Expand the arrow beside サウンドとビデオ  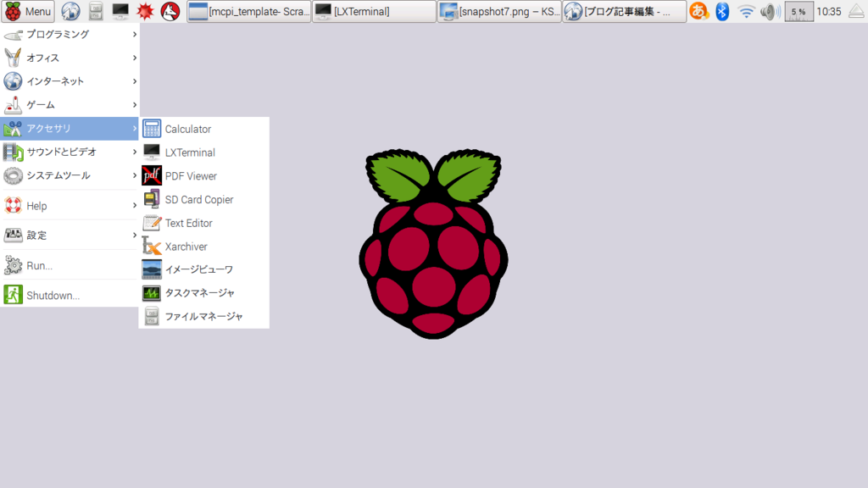coord(135,152)
